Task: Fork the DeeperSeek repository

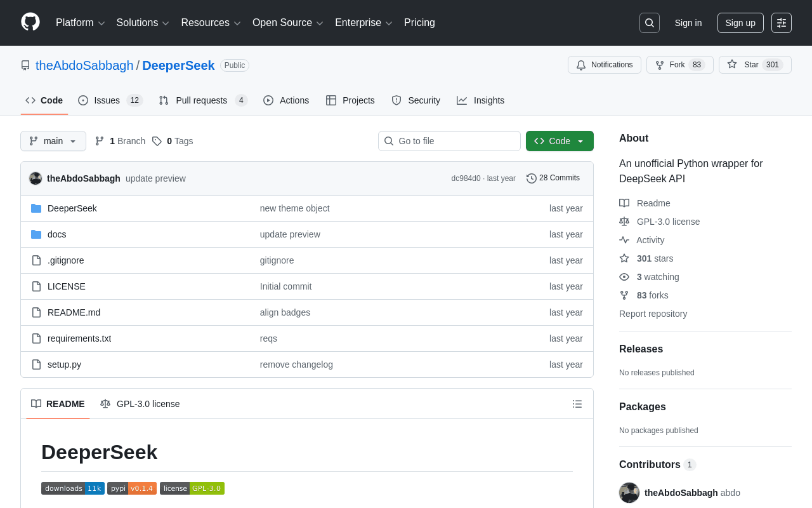Action: [680, 65]
